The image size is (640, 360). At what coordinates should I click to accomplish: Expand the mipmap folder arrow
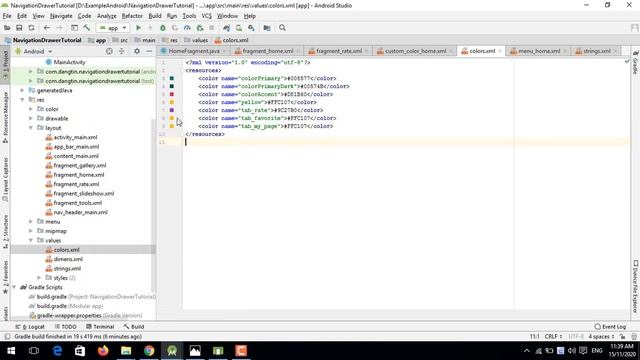point(31,231)
